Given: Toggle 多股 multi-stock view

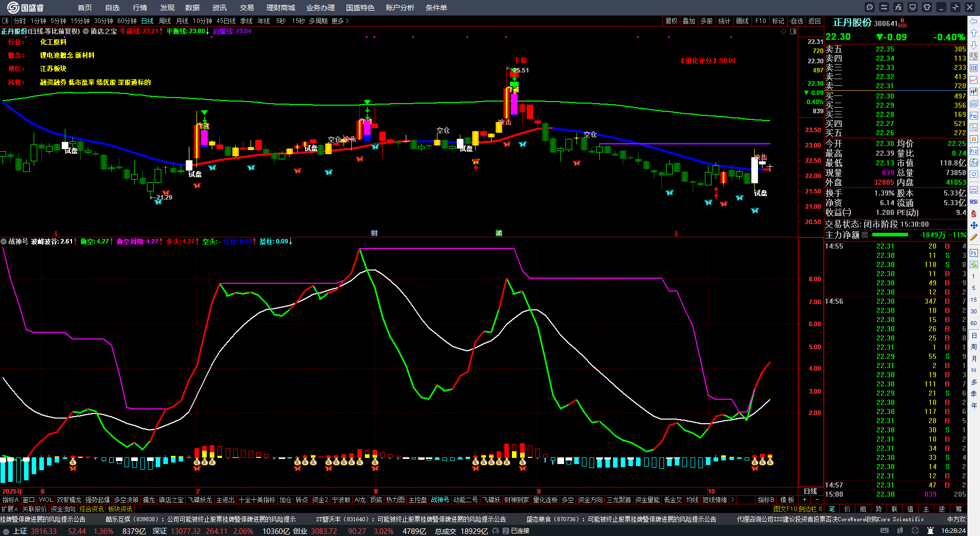Looking at the screenshot, I should tap(706, 21).
